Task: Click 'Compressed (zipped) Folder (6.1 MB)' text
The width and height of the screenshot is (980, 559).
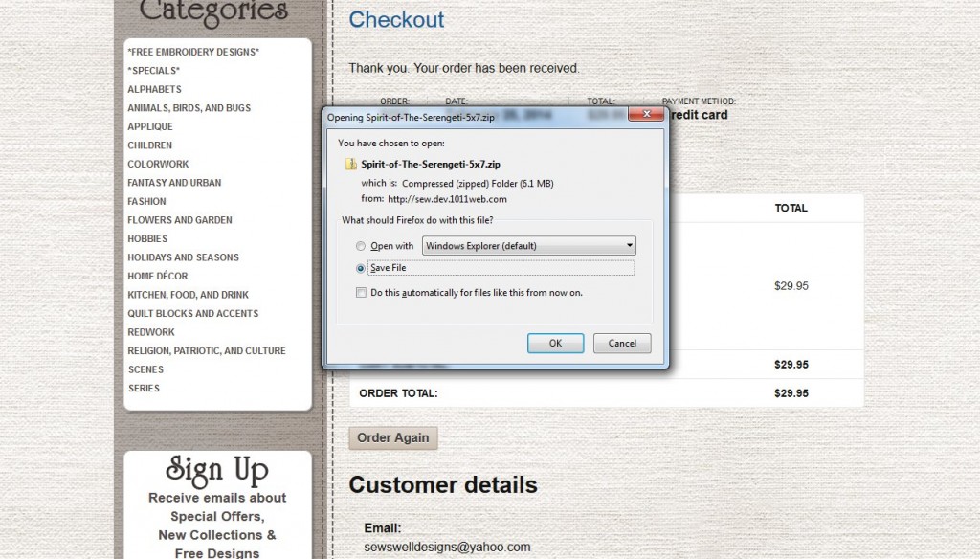Action: [x=478, y=184]
